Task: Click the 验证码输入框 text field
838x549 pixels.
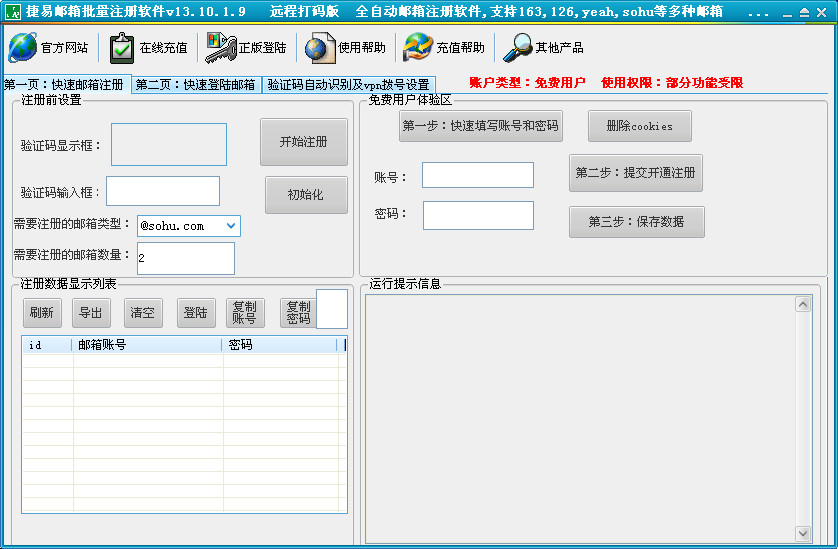Action: (162, 191)
